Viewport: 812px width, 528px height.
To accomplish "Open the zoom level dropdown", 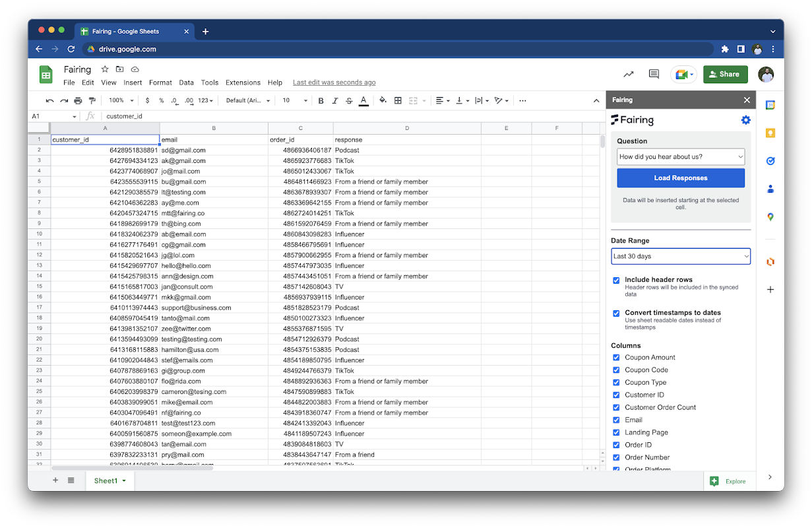I will pos(121,101).
